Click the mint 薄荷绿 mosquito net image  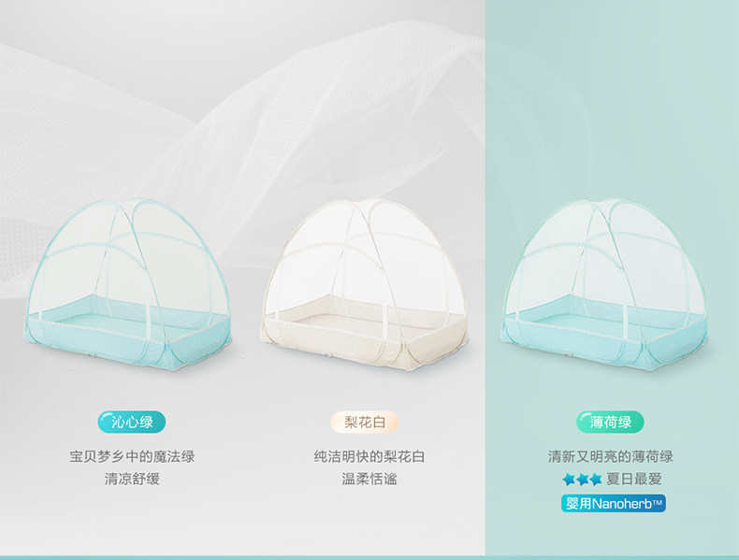click(x=604, y=284)
